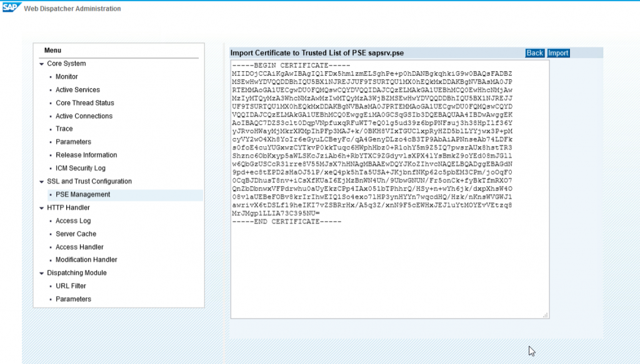The image size is (640, 364).
Task: Open Dispatching Module Parameters
Action: pos(74,299)
